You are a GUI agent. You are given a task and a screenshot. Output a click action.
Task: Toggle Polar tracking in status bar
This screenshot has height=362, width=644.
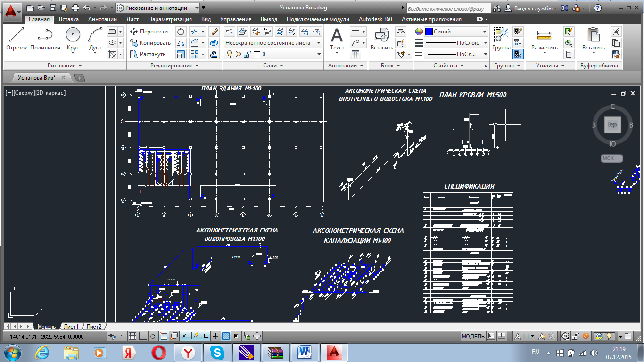(153, 336)
